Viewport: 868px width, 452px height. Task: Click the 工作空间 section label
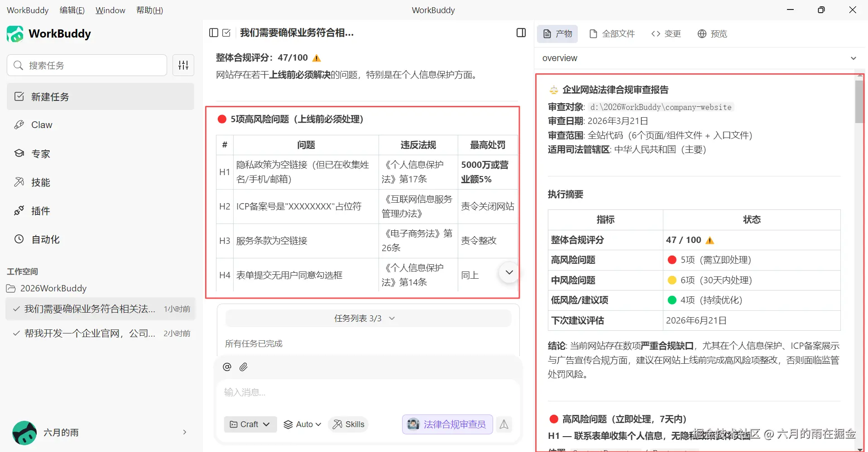(22, 271)
